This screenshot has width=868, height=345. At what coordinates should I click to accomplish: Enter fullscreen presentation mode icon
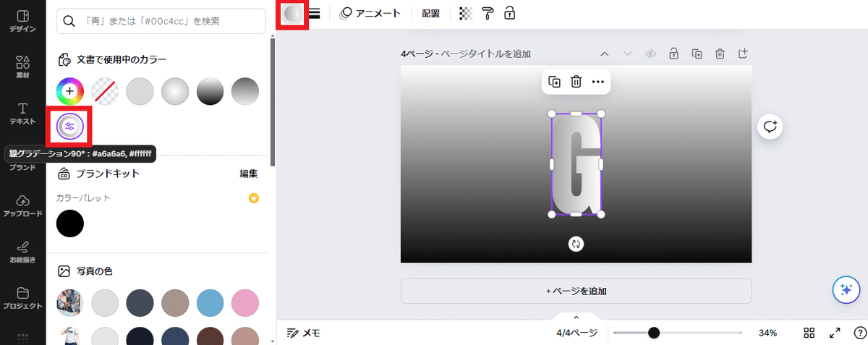pyautogui.click(x=835, y=333)
